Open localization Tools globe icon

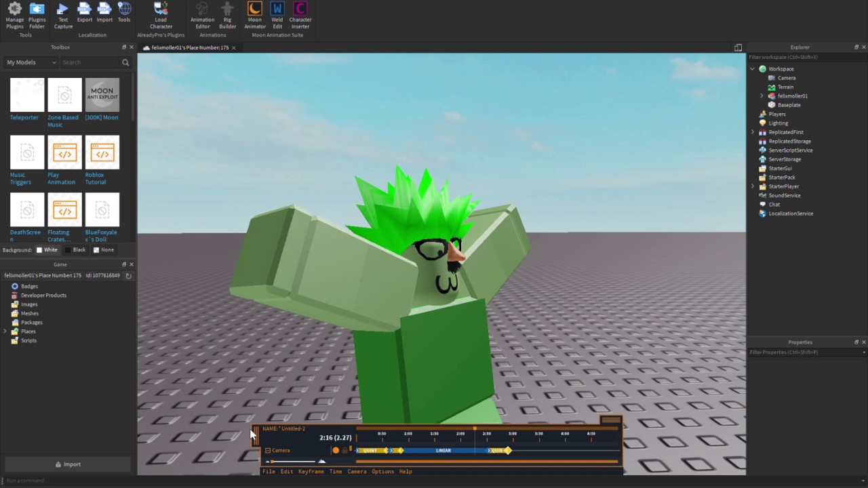click(124, 13)
